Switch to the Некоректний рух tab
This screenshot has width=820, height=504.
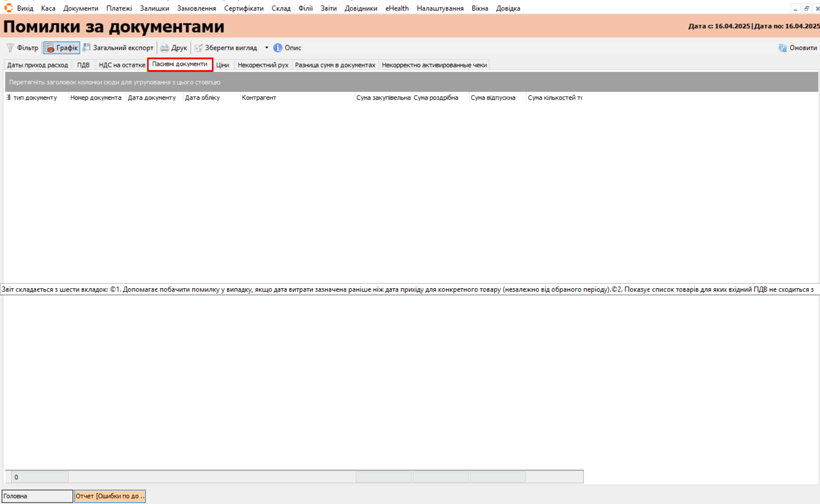263,65
